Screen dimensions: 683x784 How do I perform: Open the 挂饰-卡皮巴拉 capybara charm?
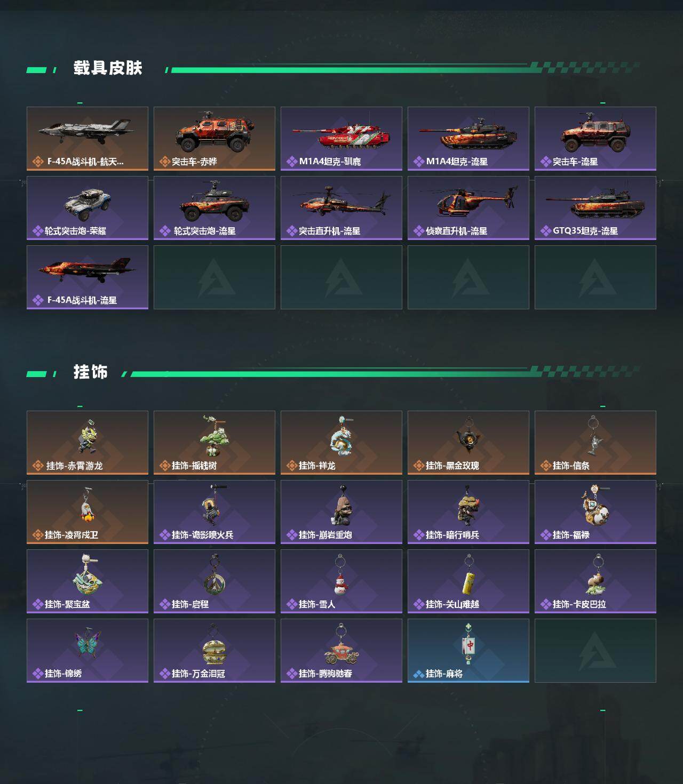pos(595,581)
